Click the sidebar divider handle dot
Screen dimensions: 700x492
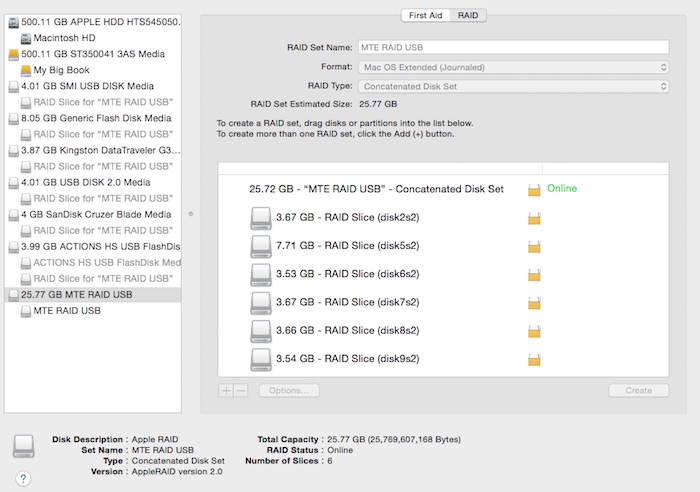[191, 214]
